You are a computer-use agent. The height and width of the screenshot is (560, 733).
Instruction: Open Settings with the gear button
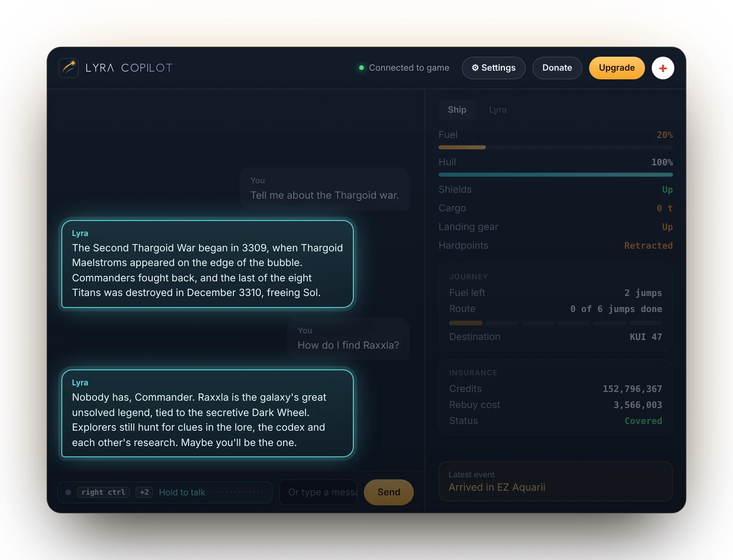pyautogui.click(x=493, y=68)
